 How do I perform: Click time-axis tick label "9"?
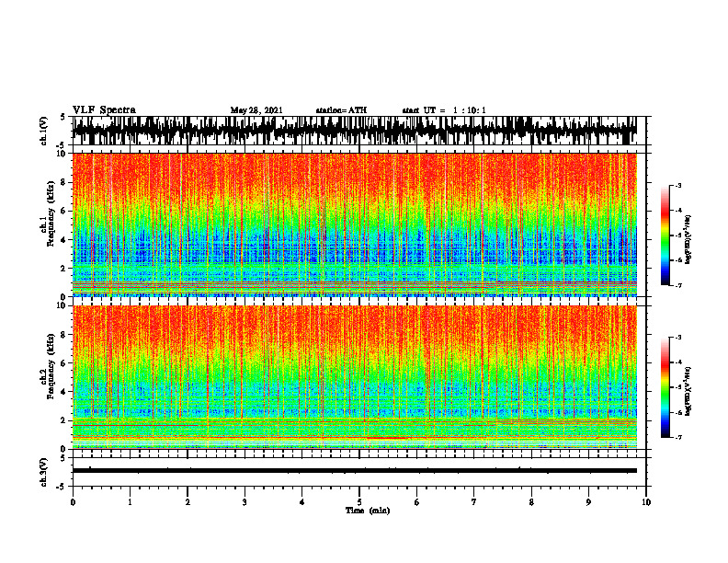point(588,502)
